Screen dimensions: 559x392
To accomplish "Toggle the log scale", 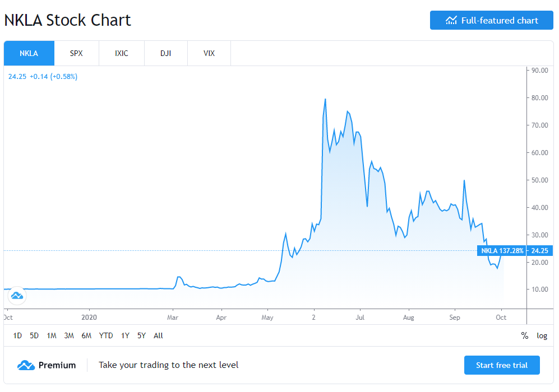I will pos(542,335).
